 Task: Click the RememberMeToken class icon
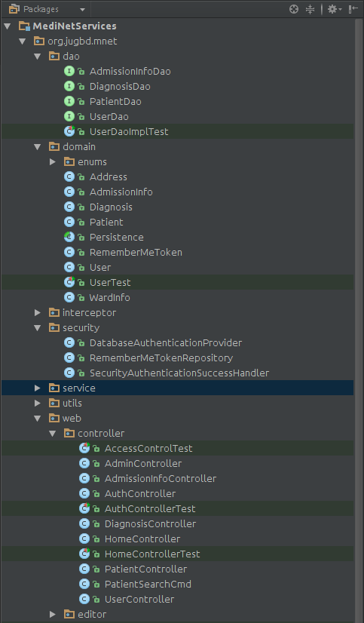coord(69,253)
